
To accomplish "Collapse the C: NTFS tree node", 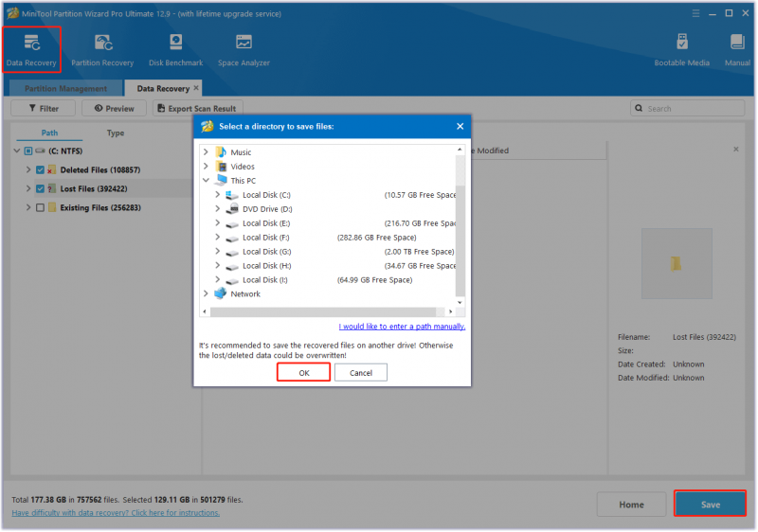I will tap(17, 151).
